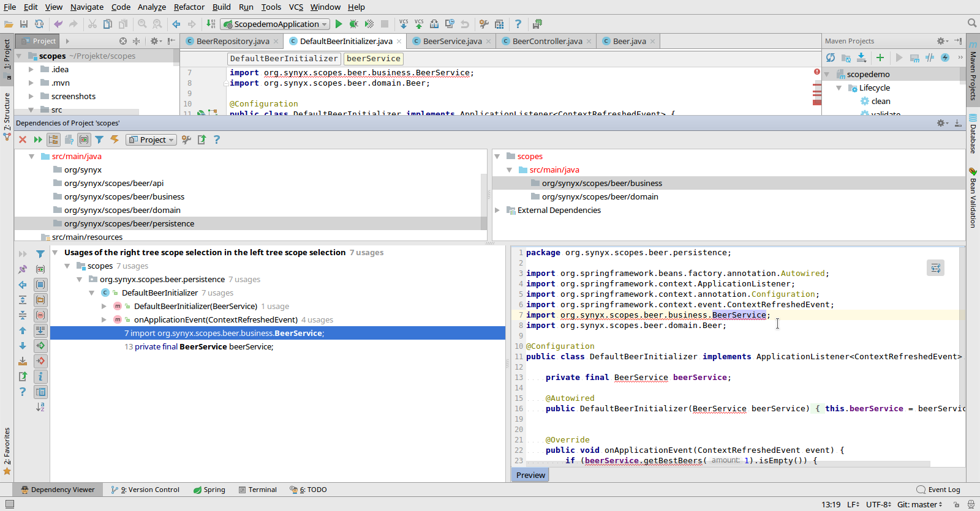Close the dependency analysis with the red X
Screen dimensions: 980x511
click(x=23, y=140)
